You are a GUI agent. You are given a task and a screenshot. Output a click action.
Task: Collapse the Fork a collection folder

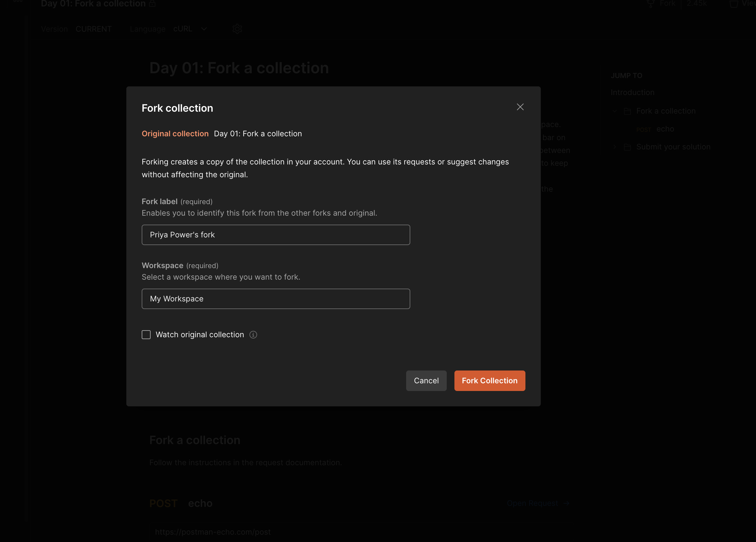tap(615, 111)
